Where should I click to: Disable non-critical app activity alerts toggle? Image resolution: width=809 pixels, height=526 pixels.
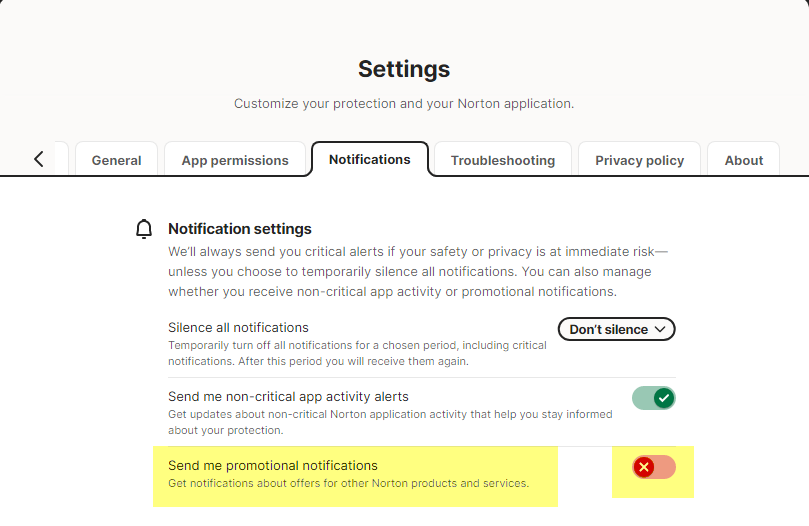(654, 398)
